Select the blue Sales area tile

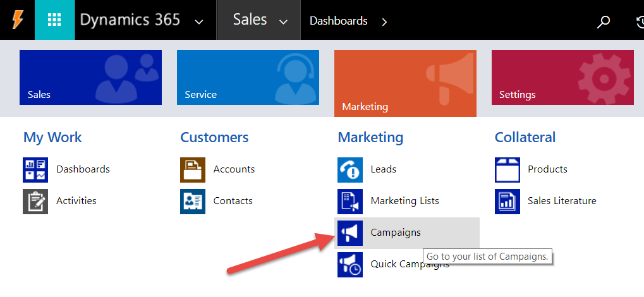90,77
